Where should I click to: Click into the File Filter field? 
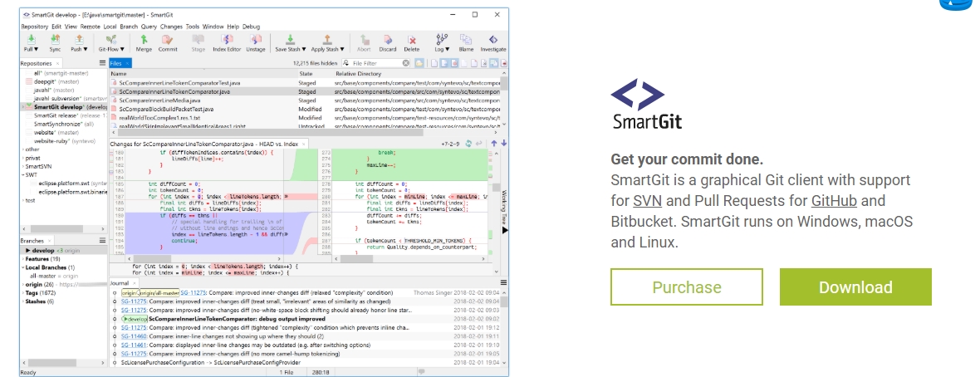(x=375, y=63)
